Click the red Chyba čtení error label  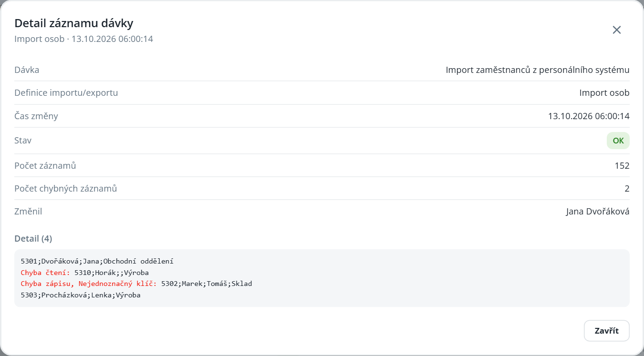pyautogui.click(x=45, y=273)
